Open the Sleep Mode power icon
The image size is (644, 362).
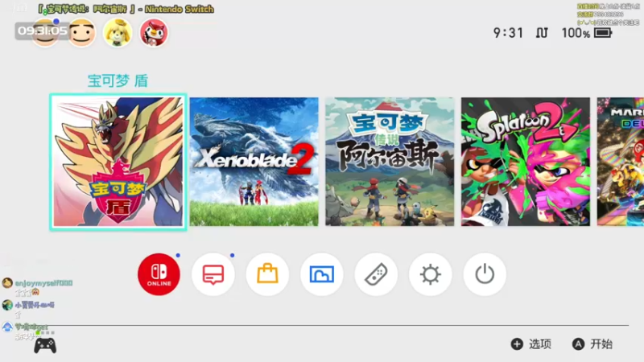pos(485,274)
